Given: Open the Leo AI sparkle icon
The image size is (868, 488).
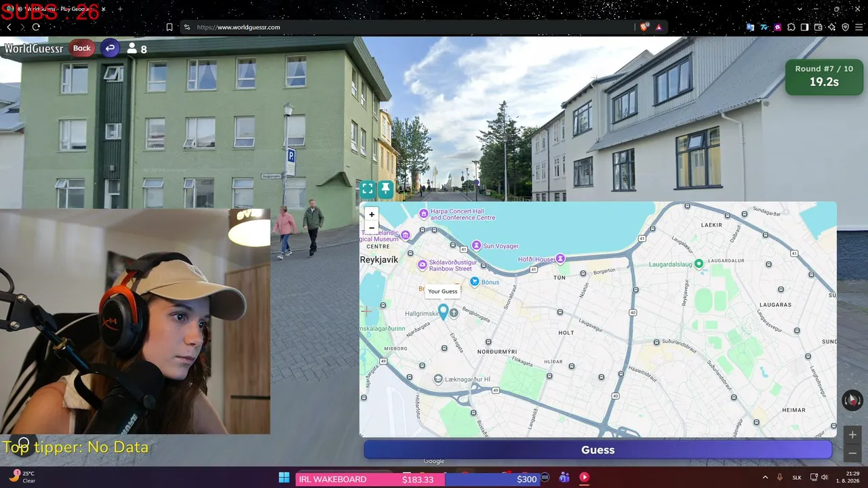Looking at the screenshot, I should 831,27.
